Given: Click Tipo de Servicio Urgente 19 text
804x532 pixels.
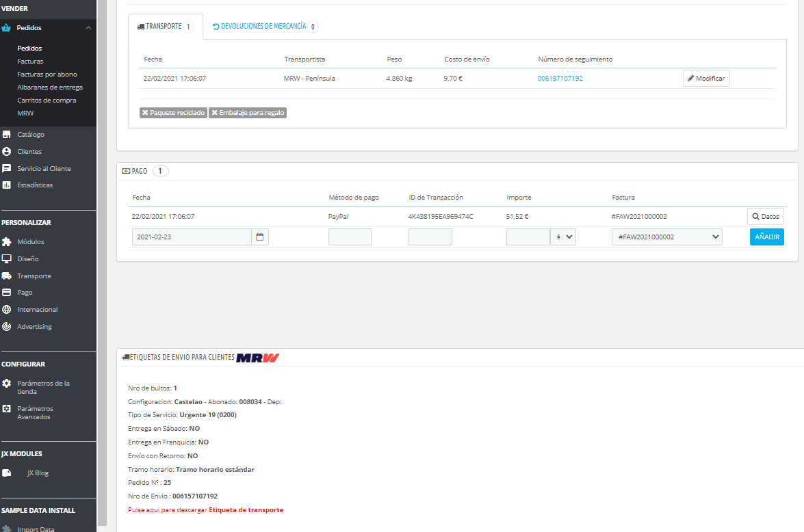Looking at the screenshot, I should 182,415.
